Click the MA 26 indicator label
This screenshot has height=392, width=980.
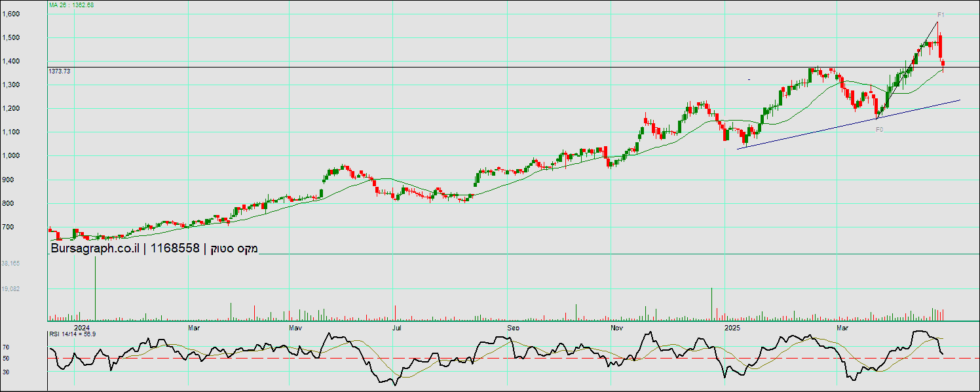point(71,5)
